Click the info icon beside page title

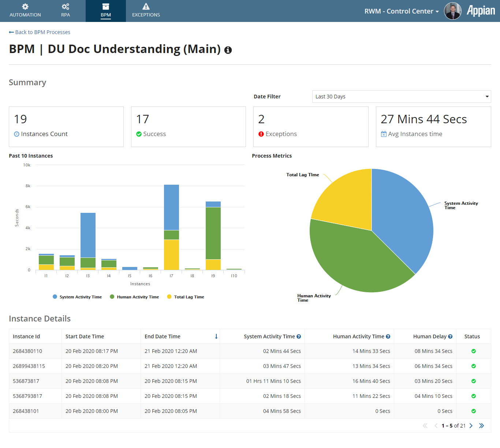(228, 50)
